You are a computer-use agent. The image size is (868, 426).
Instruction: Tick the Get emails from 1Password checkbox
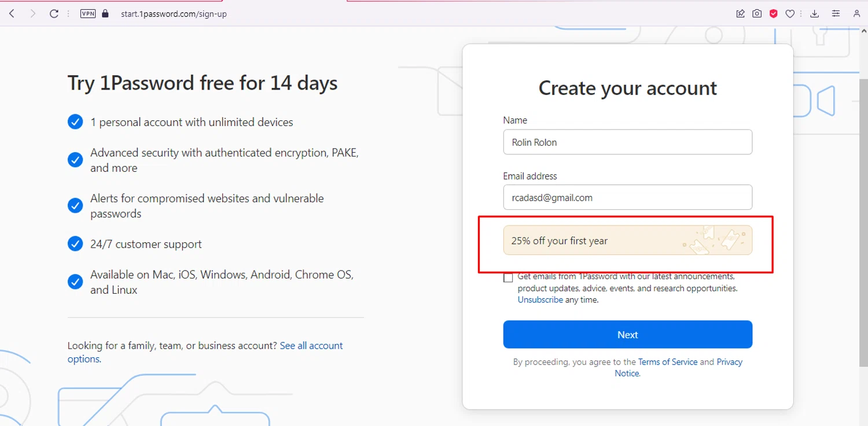(x=508, y=277)
